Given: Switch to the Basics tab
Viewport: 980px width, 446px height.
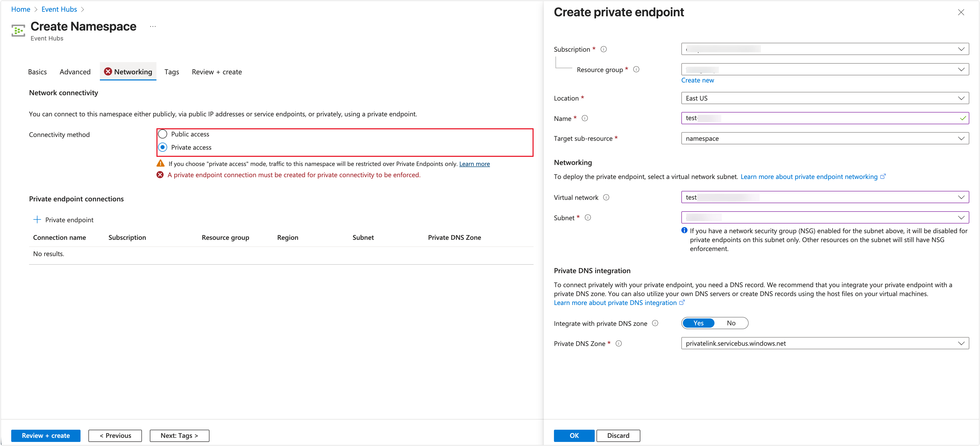Looking at the screenshot, I should [37, 72].
